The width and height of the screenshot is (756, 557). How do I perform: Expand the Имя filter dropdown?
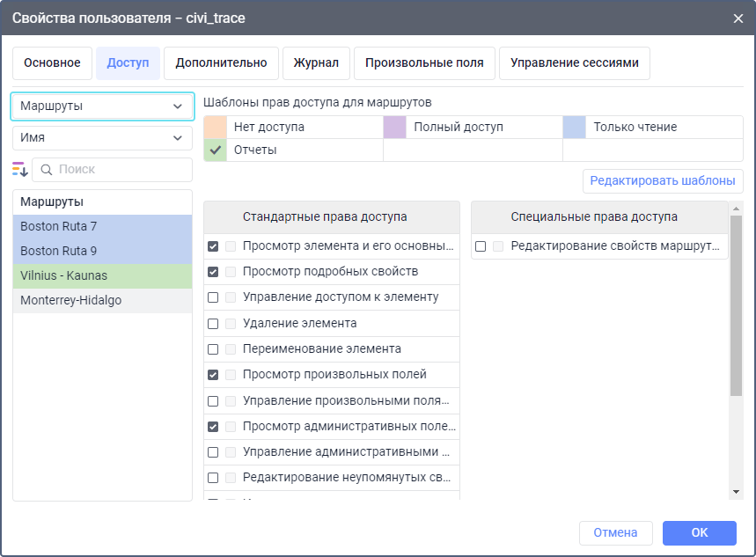(x=102, y=138)
